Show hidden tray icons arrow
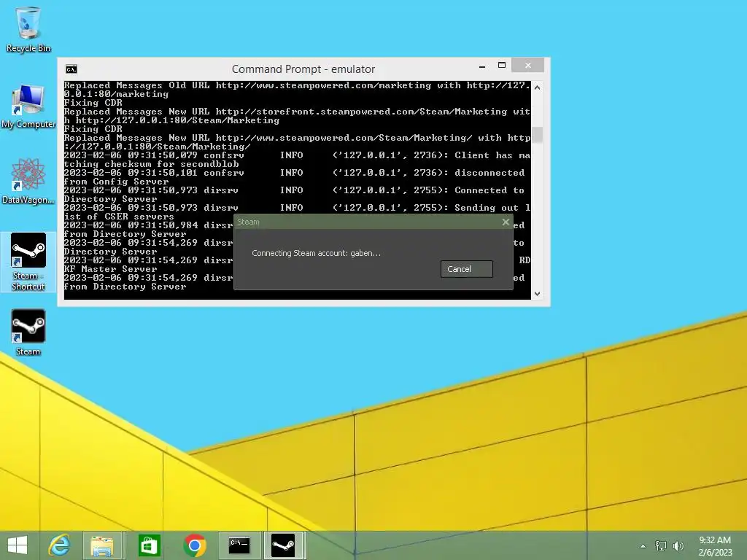 [643, 546]
